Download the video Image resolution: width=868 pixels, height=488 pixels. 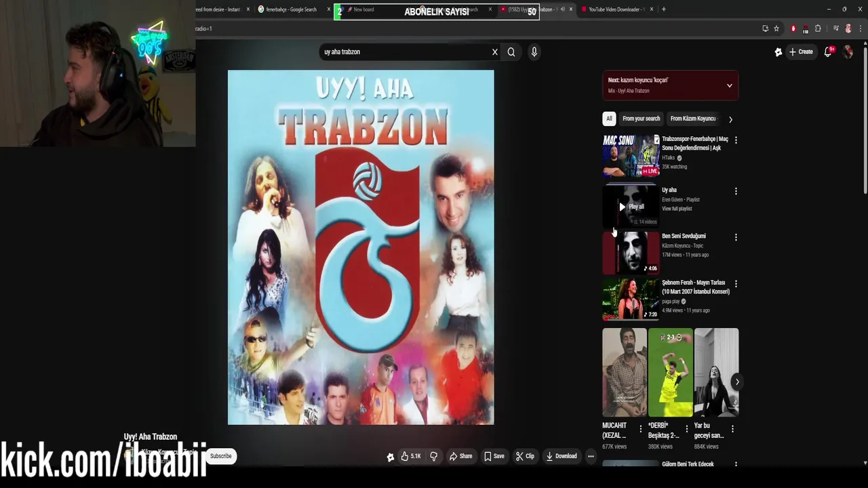click(x=561, y=456)
